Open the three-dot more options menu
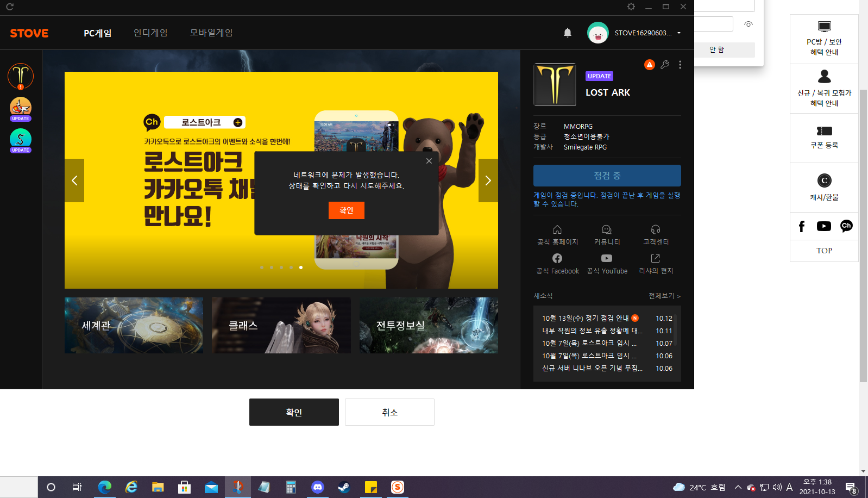 680,65
